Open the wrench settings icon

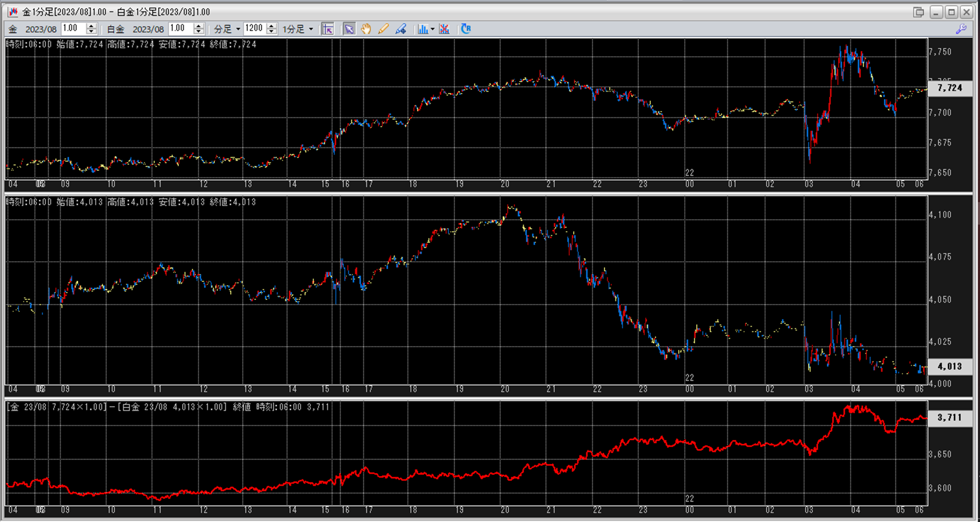coord(961,29)
